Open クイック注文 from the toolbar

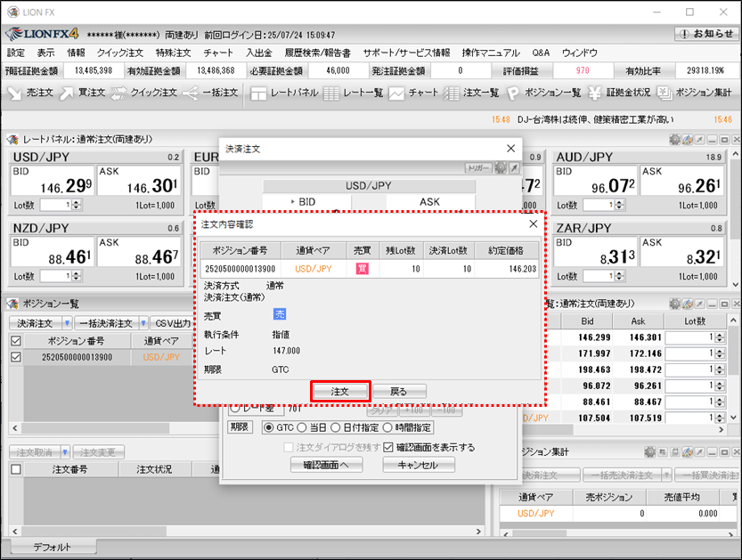(x=143, y=93)
